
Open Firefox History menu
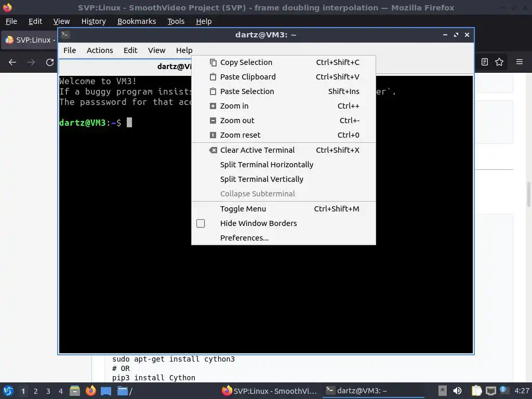(x=94, y=21)
